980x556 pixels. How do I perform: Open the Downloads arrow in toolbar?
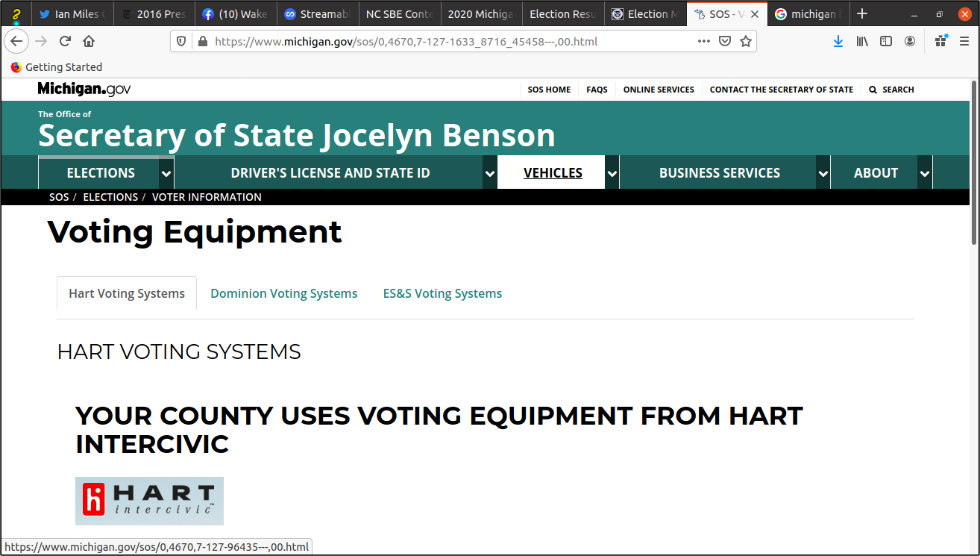click(838, 41)
